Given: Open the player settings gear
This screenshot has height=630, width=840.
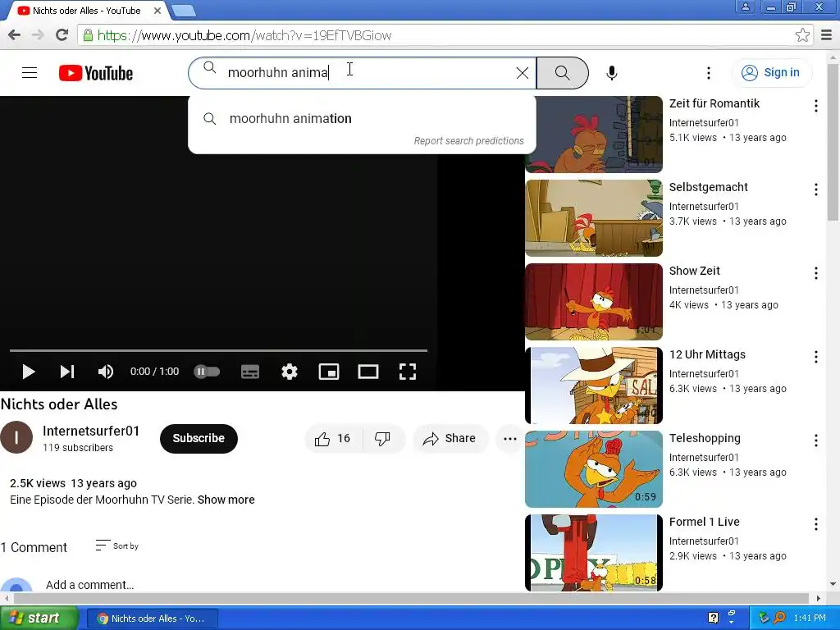Looking at the screenshot, I should (x=290, y=372).
